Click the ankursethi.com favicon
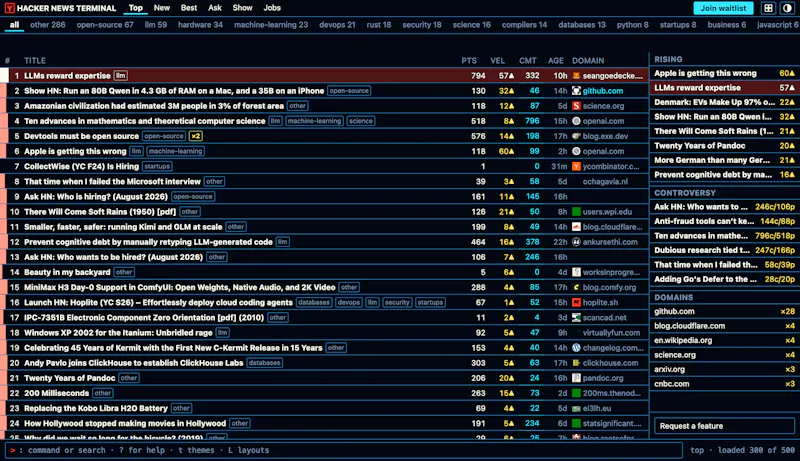800x461 pixels. click(576, 242)
